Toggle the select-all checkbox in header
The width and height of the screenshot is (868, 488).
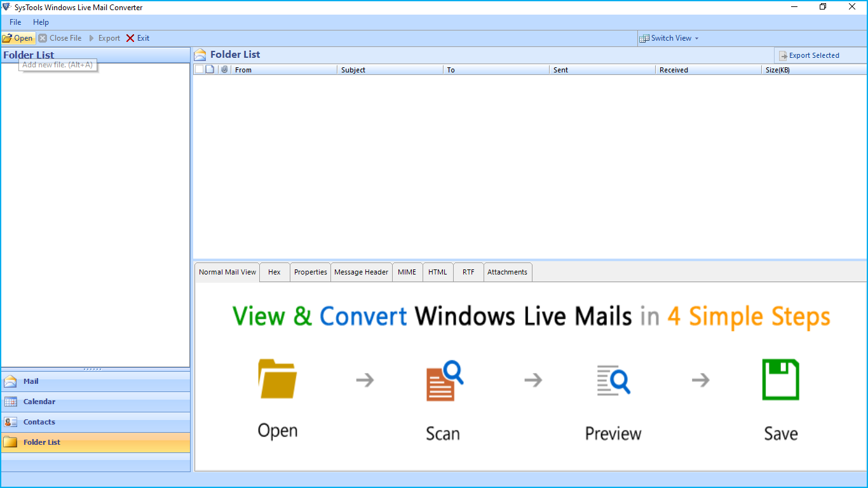pyautogui.click(x=199, y=69)
